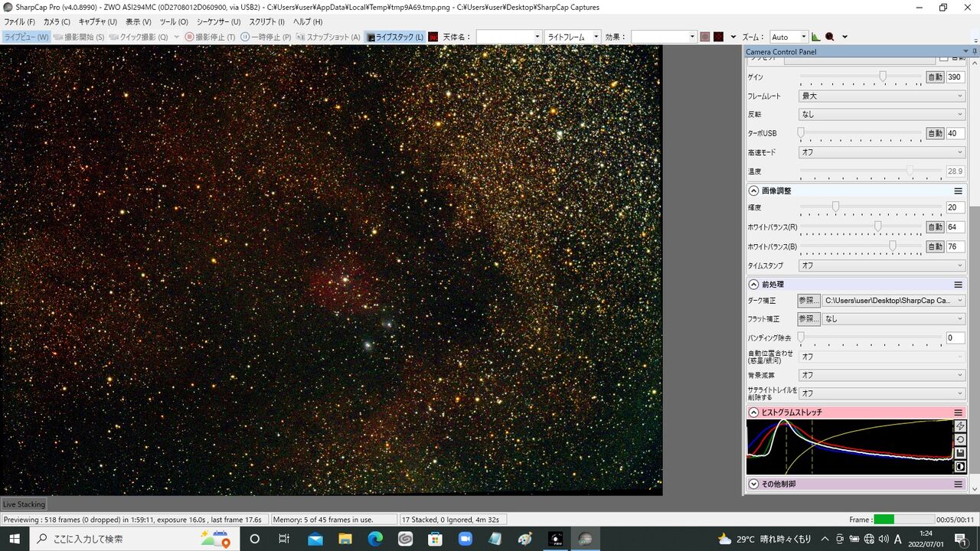Open the サテライトトレイルを削除する dropdown

[x=882, y=393]
